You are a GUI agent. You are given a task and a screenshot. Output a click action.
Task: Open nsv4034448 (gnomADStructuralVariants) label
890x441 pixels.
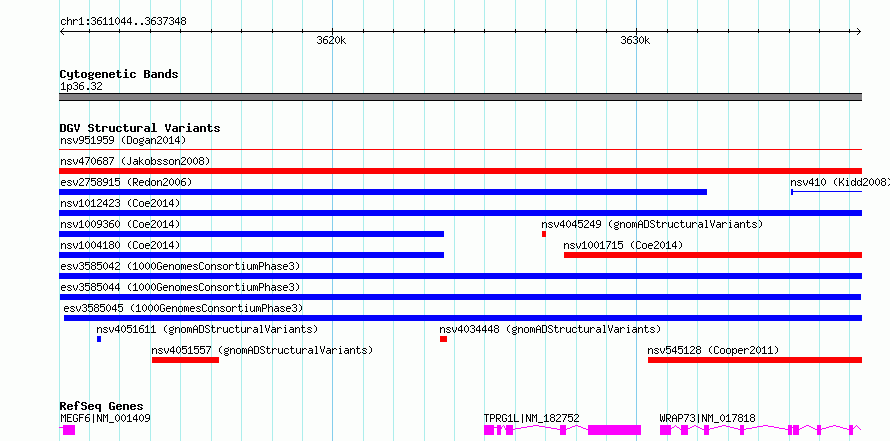550,329
